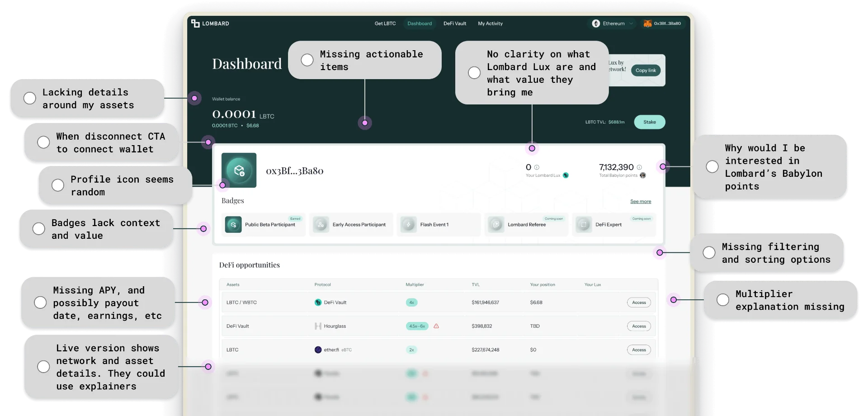
Task: Click the Ethereum network icon
Action: (596, 24)
